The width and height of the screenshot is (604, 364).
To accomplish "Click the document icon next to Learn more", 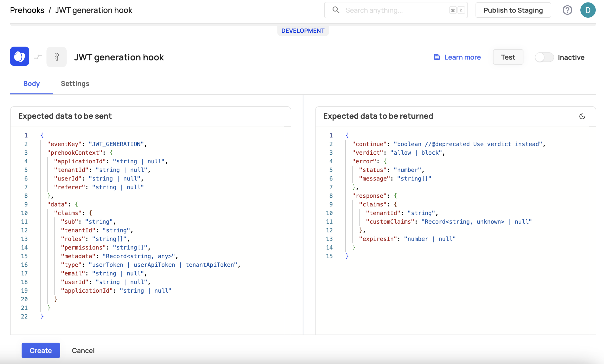I will pyautogui.click(x=437, y=57).
